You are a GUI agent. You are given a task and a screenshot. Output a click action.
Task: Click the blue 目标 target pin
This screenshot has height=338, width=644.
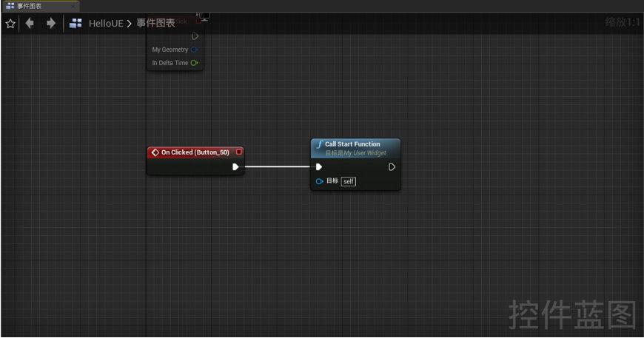319,181
